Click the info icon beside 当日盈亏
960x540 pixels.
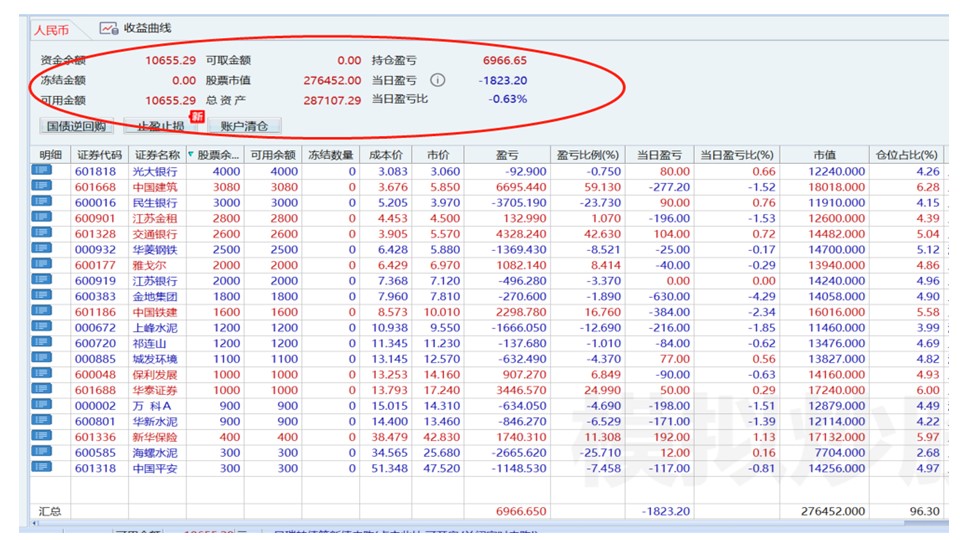point(437,80)
